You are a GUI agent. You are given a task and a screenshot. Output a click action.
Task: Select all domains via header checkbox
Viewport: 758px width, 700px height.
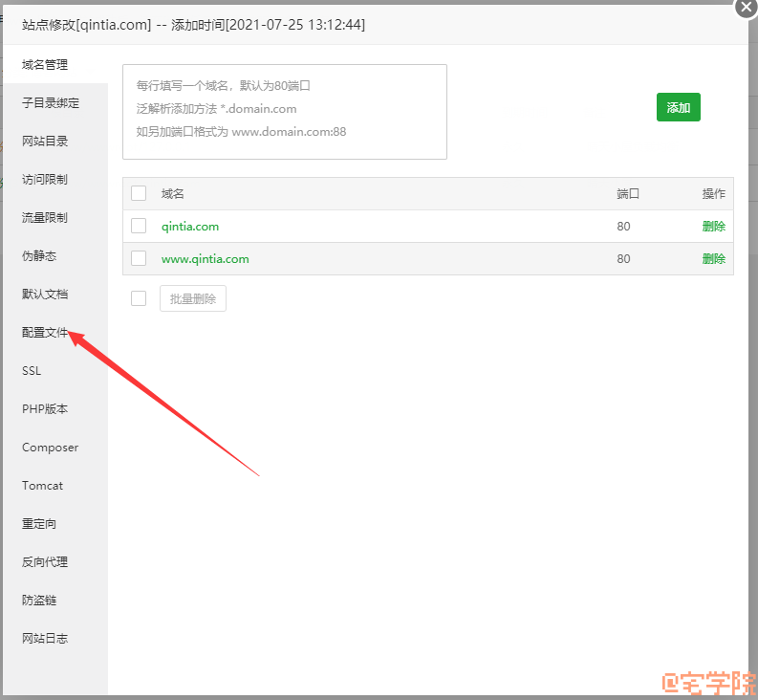pyautogui.click(x=139, y=193)
